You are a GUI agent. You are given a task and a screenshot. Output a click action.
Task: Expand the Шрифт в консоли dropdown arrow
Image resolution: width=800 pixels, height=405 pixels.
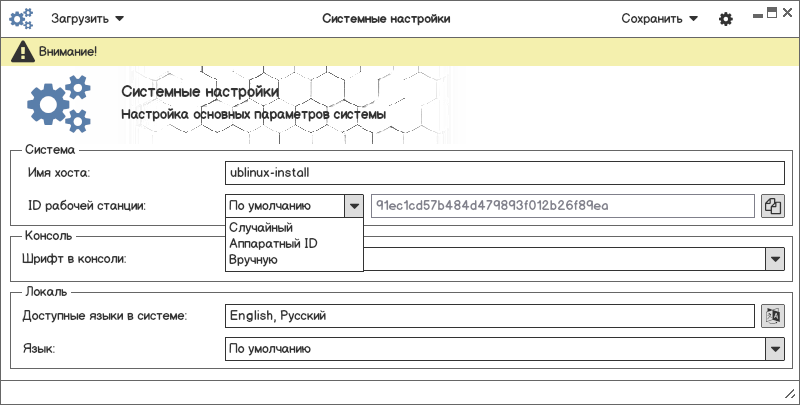pyautogui.click(x=775, y=259)
